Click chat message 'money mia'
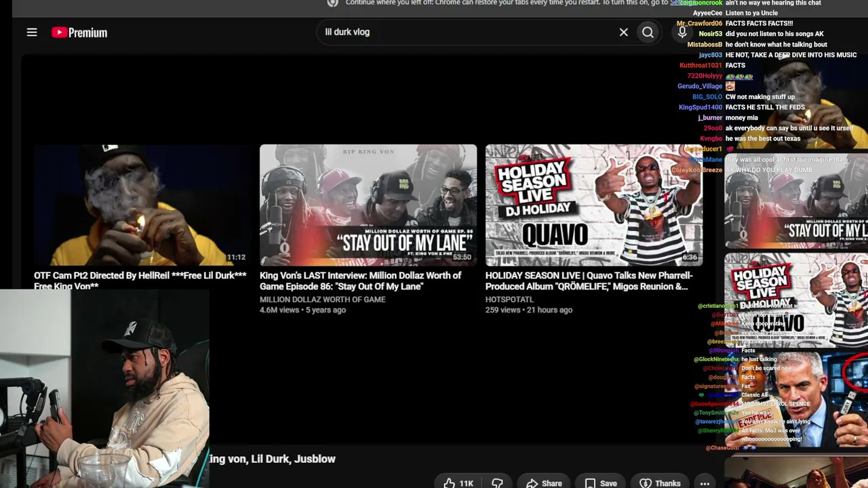Image resolution: width=868 pixels, height=488 pixels. point(742,118)
